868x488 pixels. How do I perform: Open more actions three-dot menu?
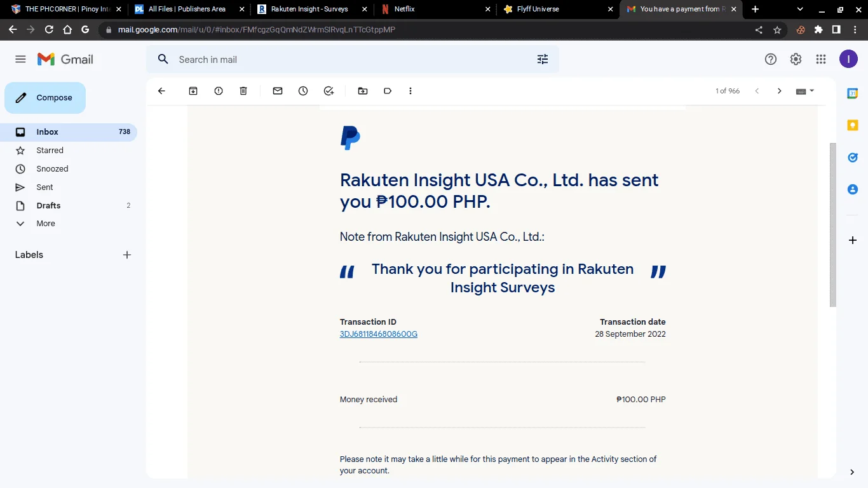click(410, 91)
